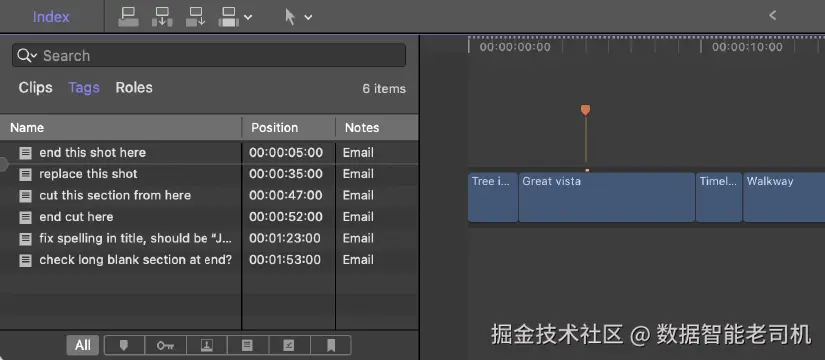
Task: Select "end this shot here" row name
Action: (93, 153)
